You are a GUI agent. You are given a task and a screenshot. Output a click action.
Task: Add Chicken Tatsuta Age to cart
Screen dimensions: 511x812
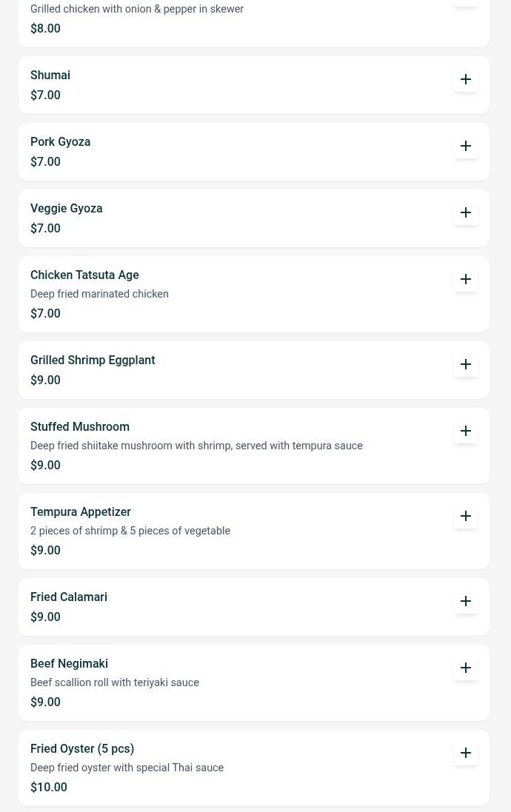pyautogui.click(x=466, y=279)
